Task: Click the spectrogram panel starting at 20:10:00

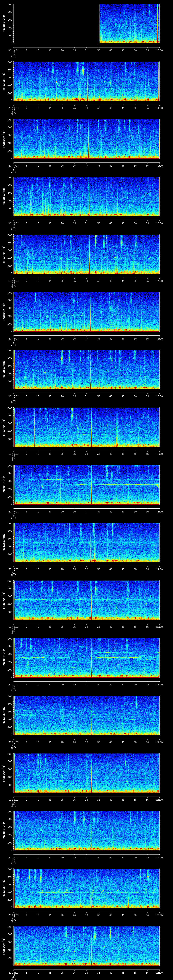Action: pyautogui.click(x=87, y=81)
